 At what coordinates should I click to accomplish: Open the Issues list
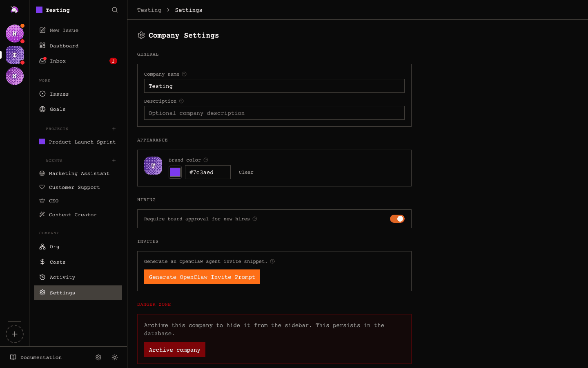click(x=59, y=94)
